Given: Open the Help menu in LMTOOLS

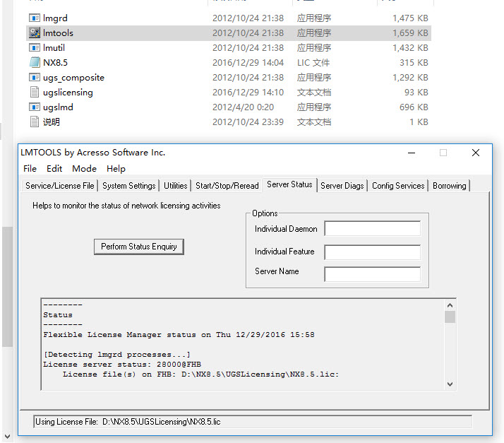Looking at the screenshot, I should (116, 169).
